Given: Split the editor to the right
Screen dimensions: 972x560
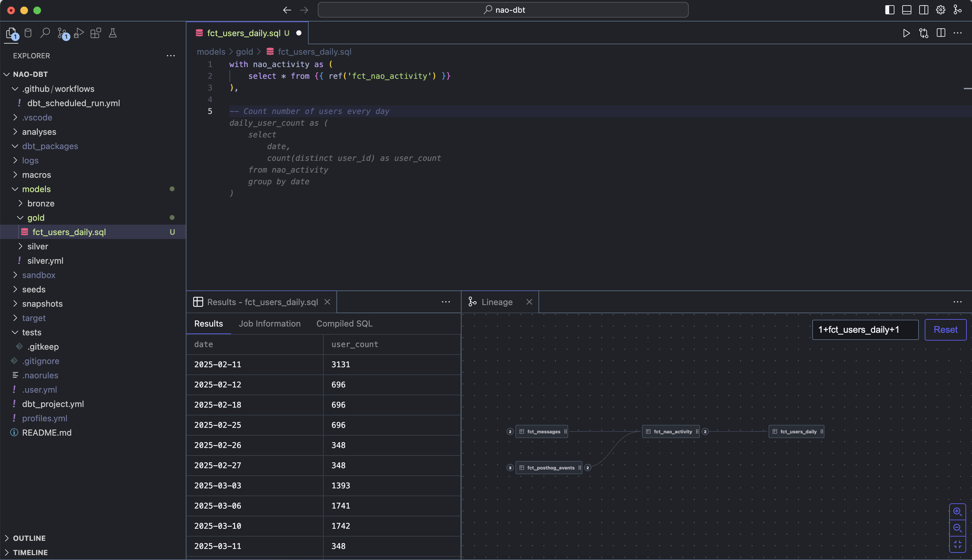Looking at the screenshot, I should click(x=940, y=33).
